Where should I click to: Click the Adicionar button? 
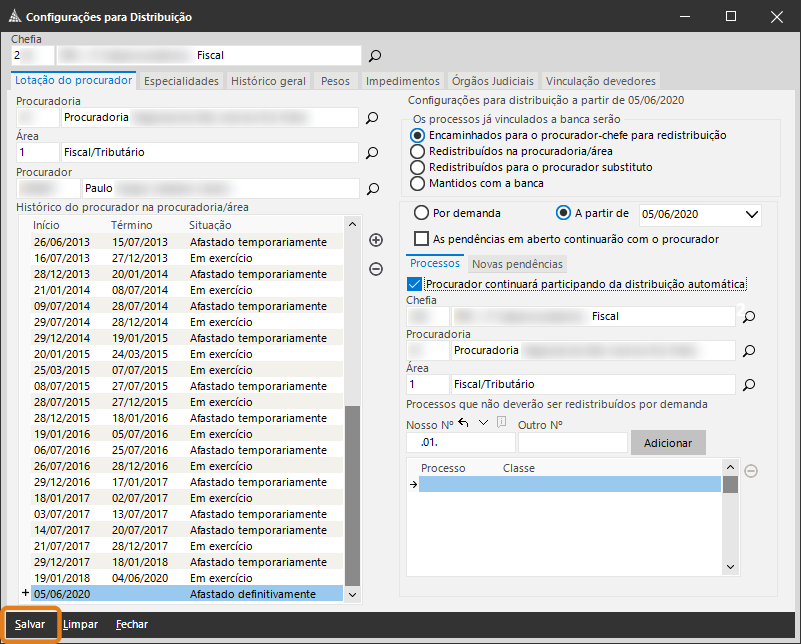click(x=667, y=442)
